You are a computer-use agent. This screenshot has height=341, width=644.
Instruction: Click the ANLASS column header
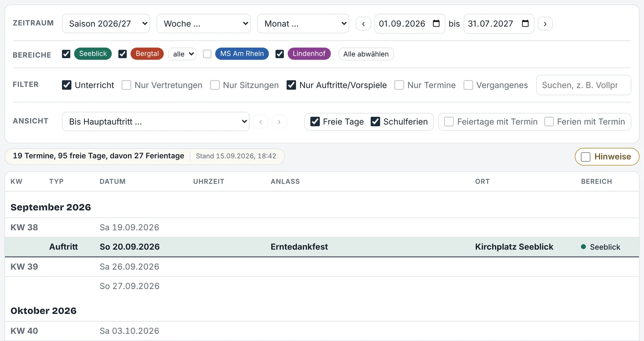[x=285, y=182]
